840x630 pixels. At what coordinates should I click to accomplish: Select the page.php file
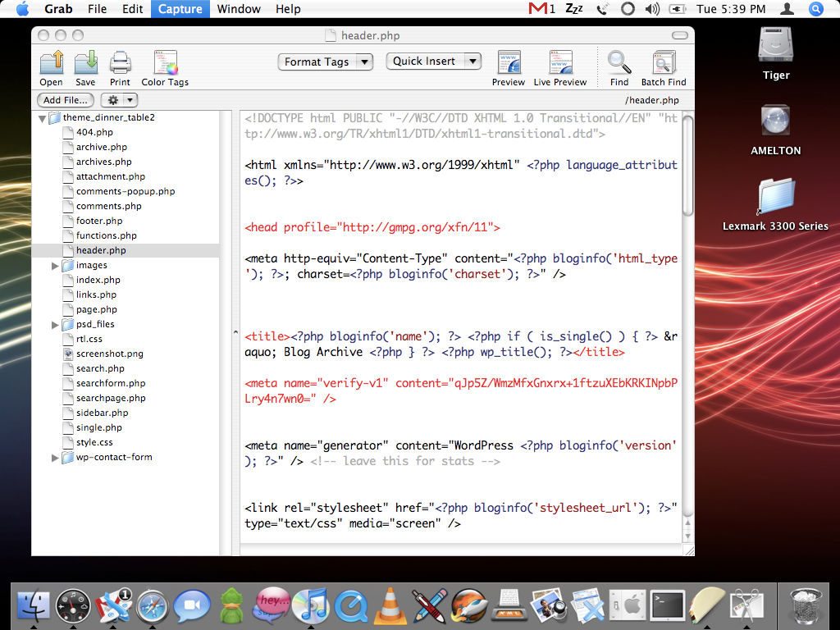point(97,309)
